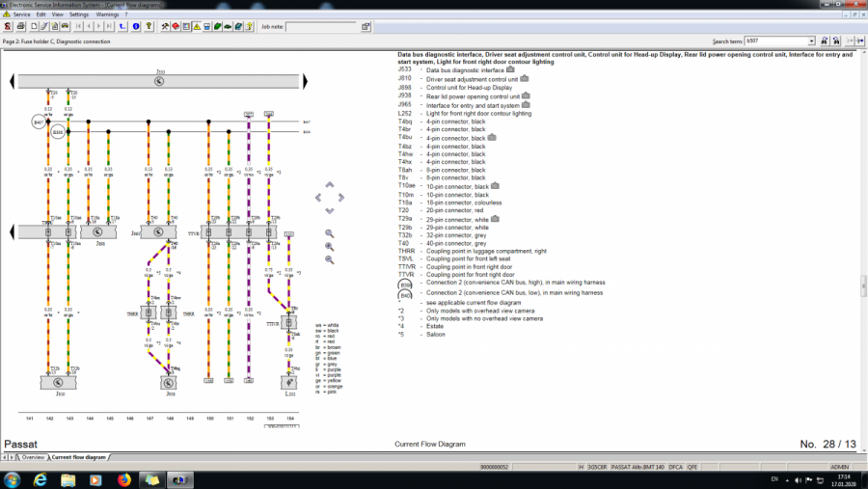The height and width of the screenshot is (489, 868).
Task: Click the yellow help question mark icon
Action: (x=249, y=26)
